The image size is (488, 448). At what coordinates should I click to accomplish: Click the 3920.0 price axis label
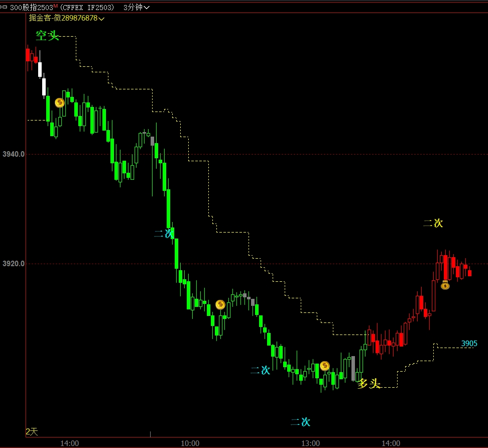(x=13, y=264)
